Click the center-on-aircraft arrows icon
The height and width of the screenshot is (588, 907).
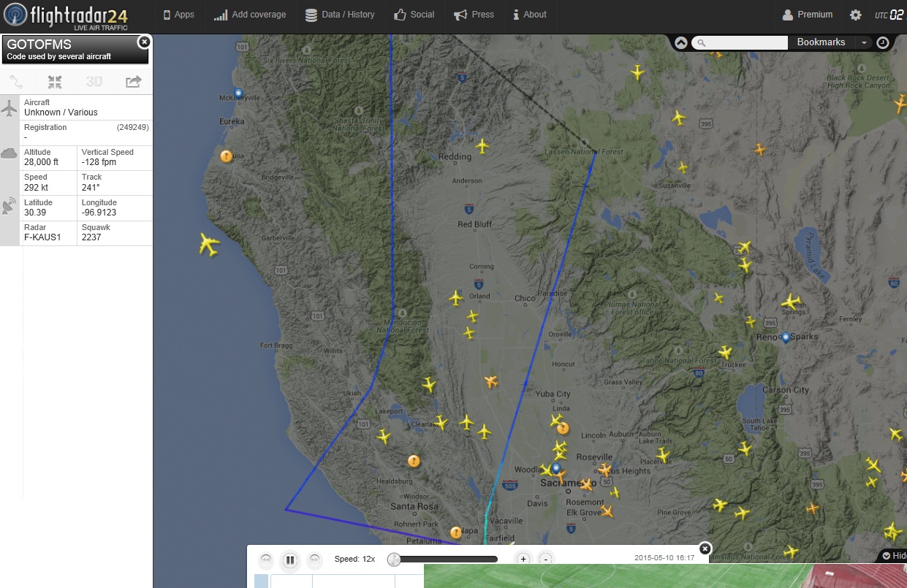click(55, 82)
